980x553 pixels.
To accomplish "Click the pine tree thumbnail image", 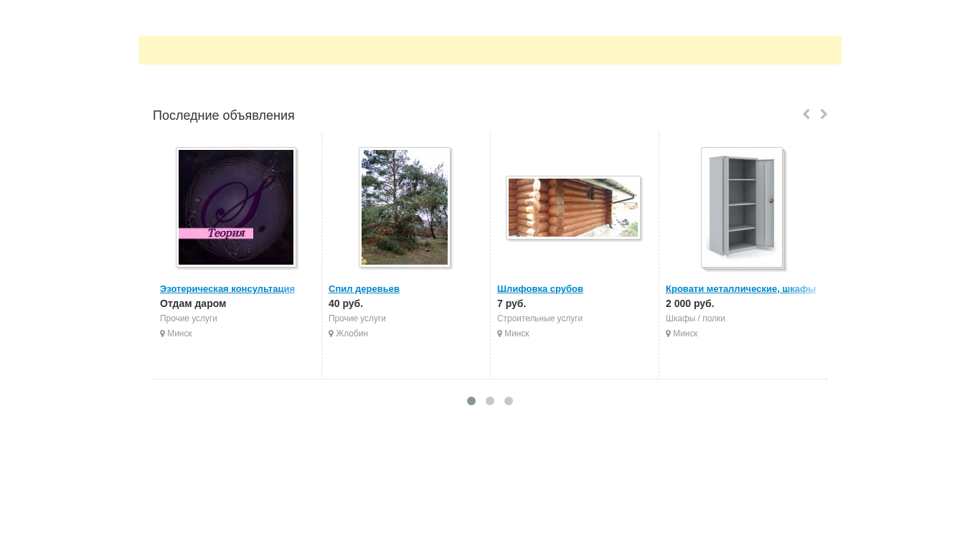I will (x=405, y=207).
